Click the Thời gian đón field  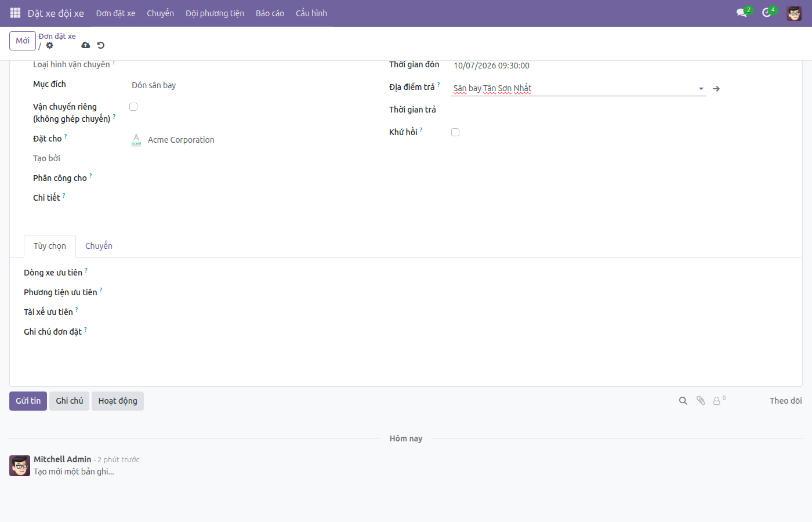coord(578,66)
